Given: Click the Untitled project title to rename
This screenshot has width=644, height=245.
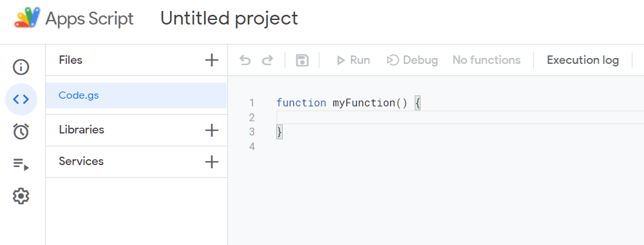Looking at the screenshot, I should (x=229, y=19).
